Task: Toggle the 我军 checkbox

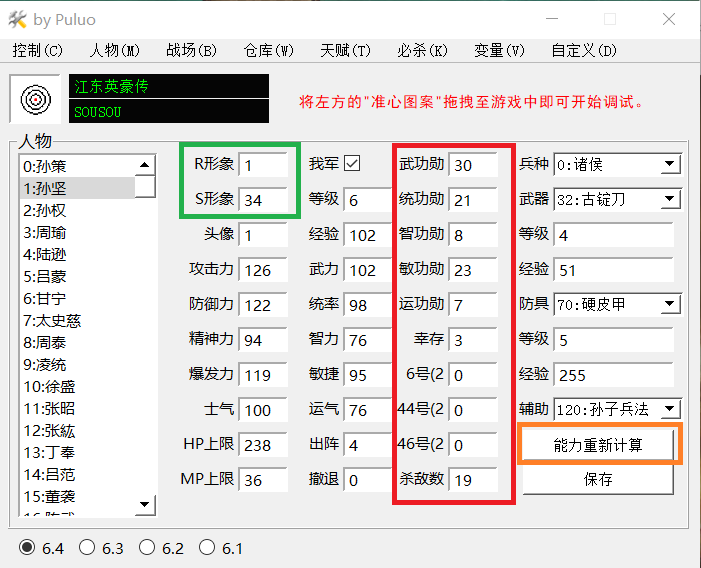Action: pos(352,163)
